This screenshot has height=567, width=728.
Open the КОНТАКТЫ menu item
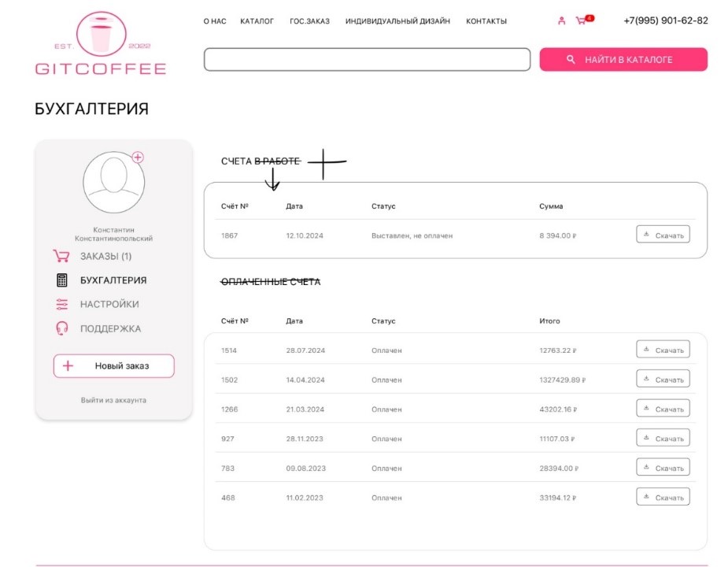click(486, 21)
